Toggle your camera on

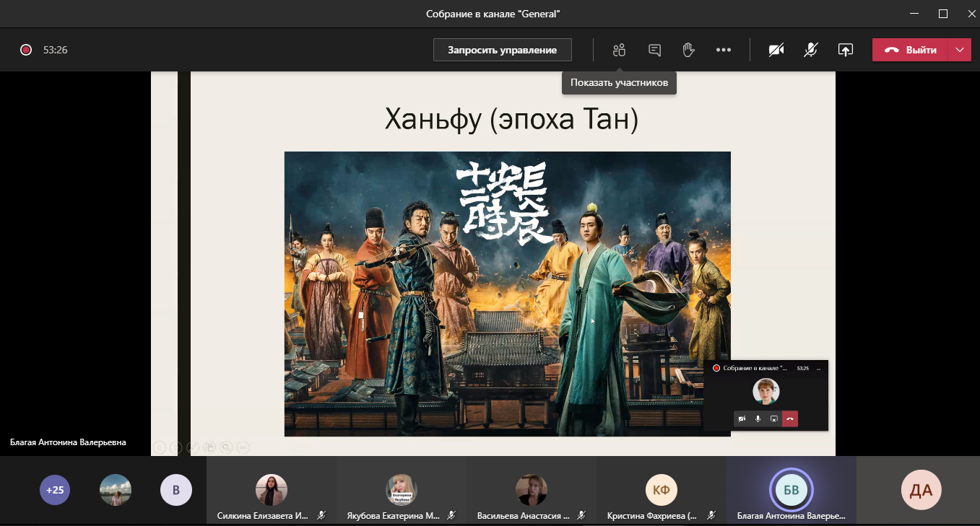click(x=776, y=50)
